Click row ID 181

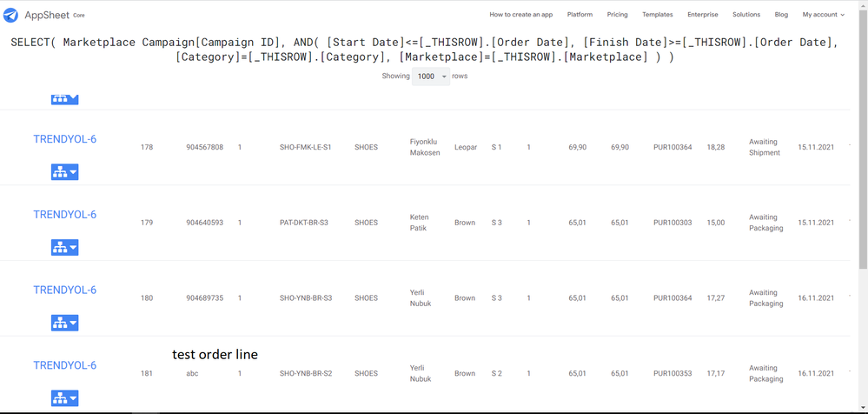pos(147,373)
